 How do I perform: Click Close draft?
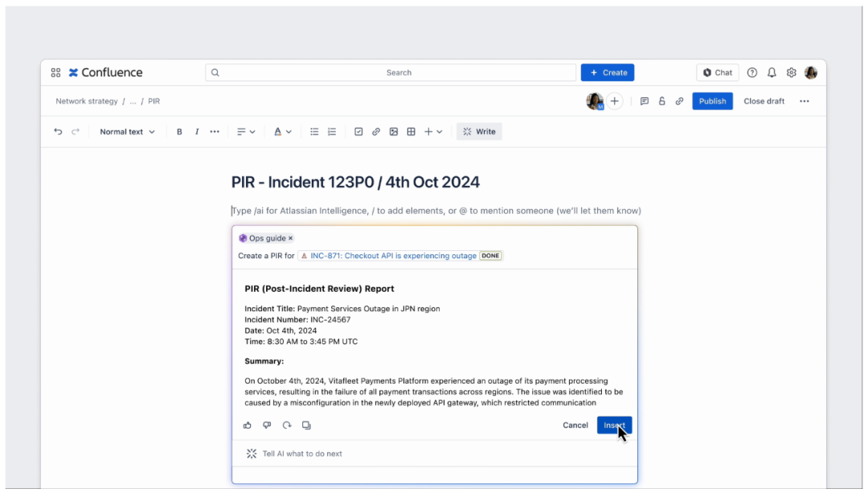(x=764, y=101)
